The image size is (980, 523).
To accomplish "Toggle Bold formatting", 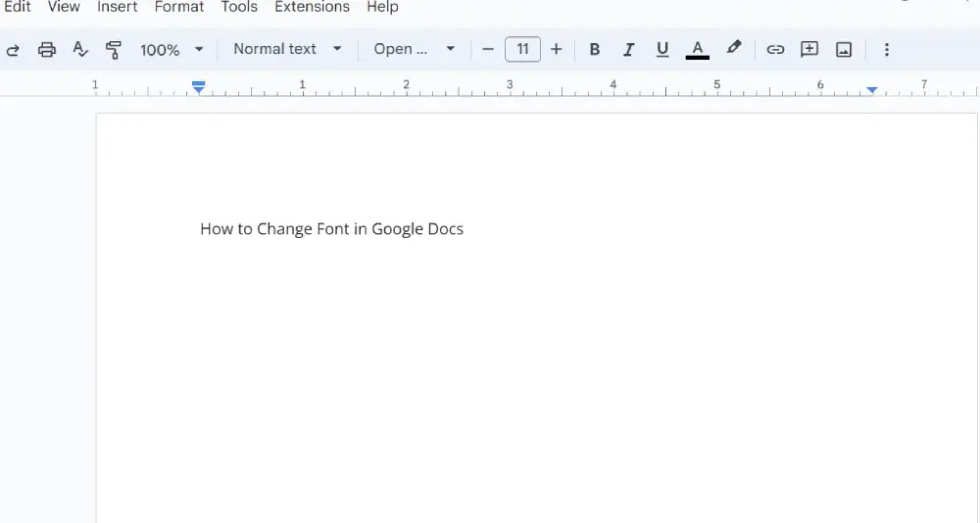I will coord(595,49).
